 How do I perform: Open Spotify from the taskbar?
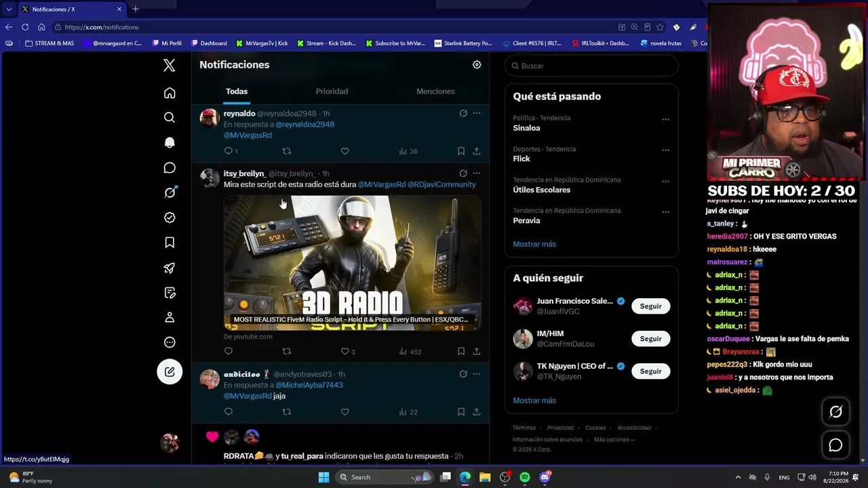(x=525, y=477)
